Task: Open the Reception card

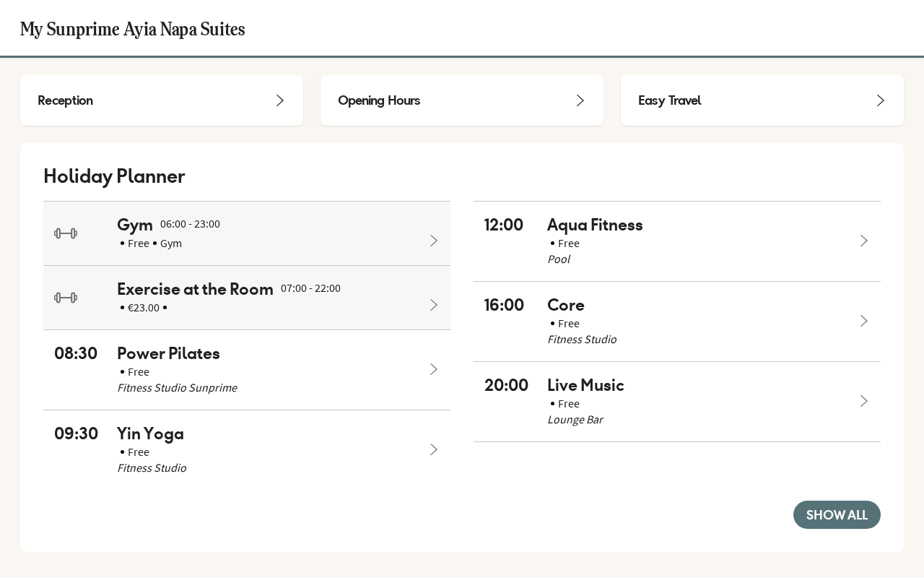Action: point(162,100)
